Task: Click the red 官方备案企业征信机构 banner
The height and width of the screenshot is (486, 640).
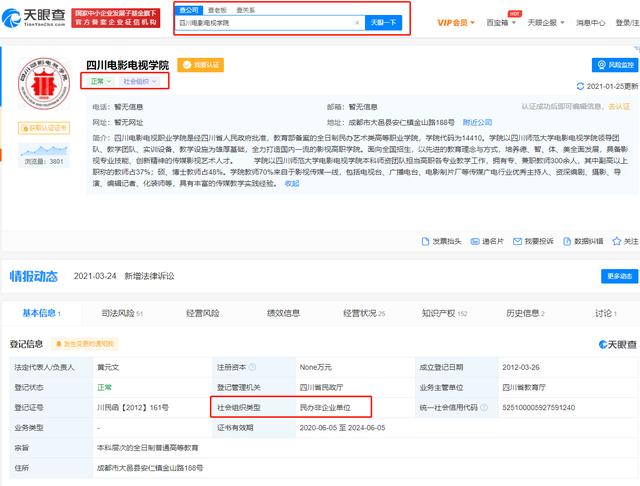Action: tap(116, 18)
